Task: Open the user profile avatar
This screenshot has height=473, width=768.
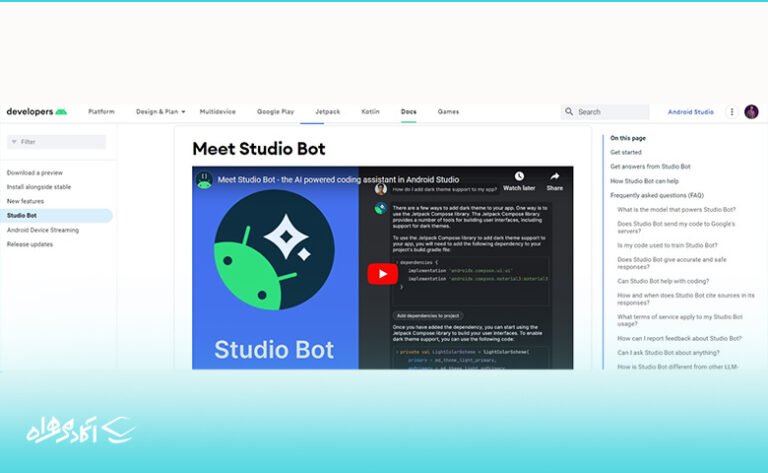Action: click(751, 112)
